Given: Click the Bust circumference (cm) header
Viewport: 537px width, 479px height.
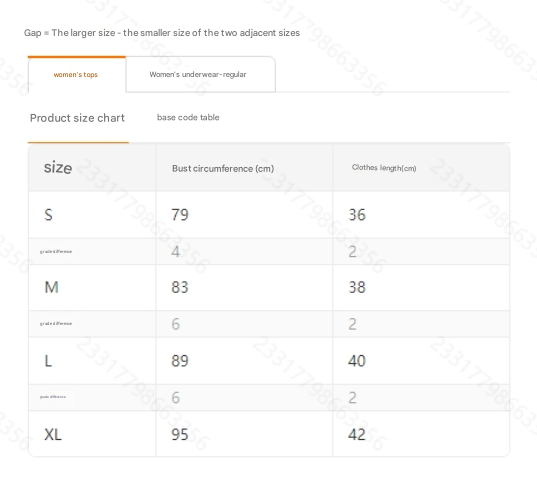Looking at the screenshot, I should point(223,168).
